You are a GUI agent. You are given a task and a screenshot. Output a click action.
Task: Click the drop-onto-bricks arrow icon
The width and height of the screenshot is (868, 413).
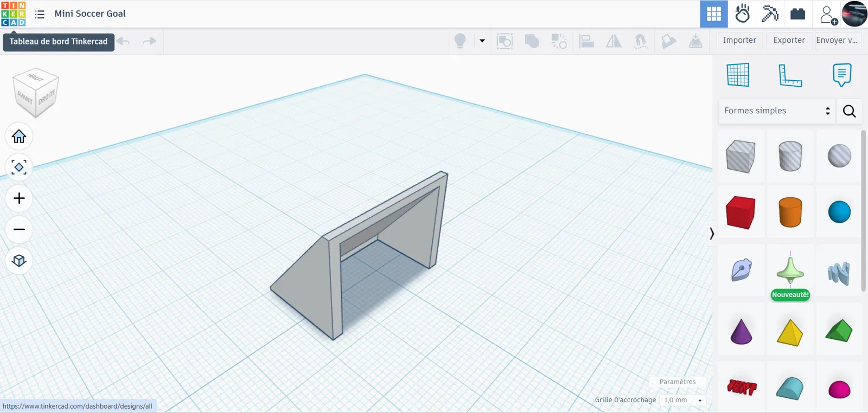click(695, 41)
